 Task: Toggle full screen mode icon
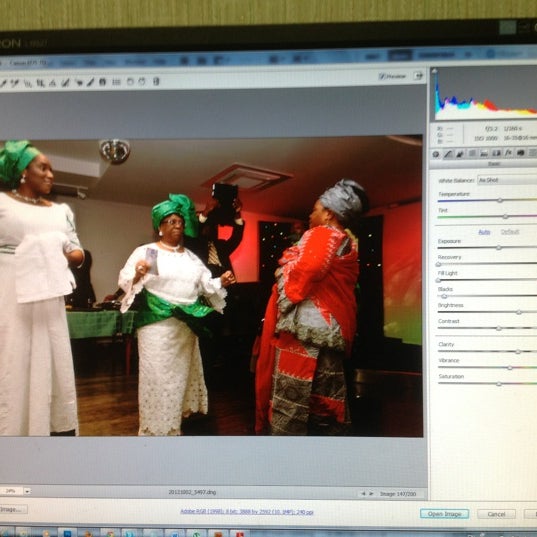[418, 76]
